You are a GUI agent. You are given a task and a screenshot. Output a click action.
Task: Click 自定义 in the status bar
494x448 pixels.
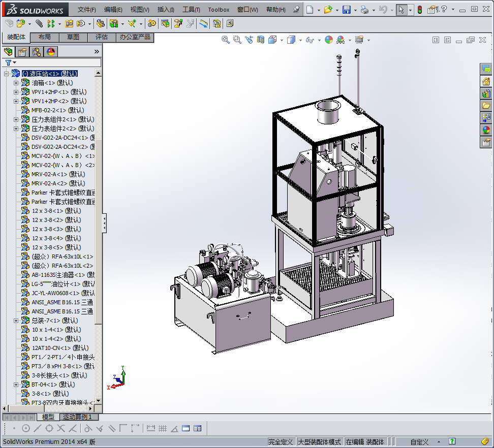tap(419, 442)
